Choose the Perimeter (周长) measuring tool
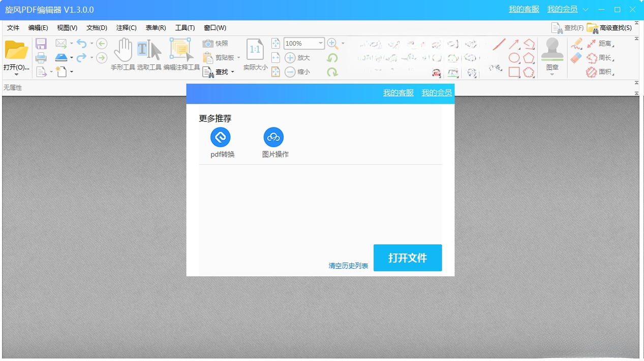 600,58
